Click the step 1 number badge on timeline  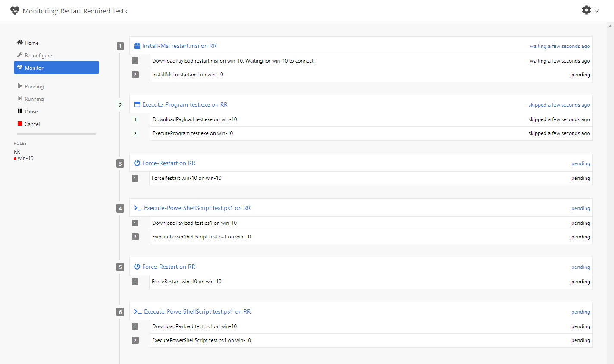coord(120,46)
